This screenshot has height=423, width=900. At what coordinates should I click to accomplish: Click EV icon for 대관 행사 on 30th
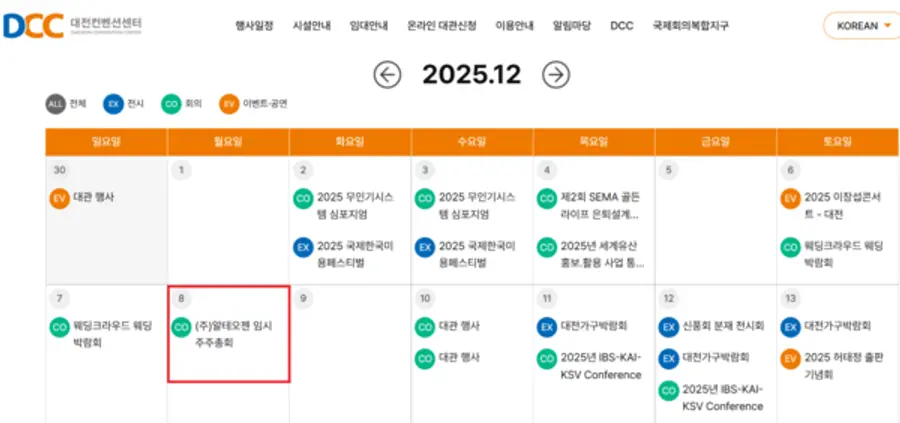(x=59, y=198)
